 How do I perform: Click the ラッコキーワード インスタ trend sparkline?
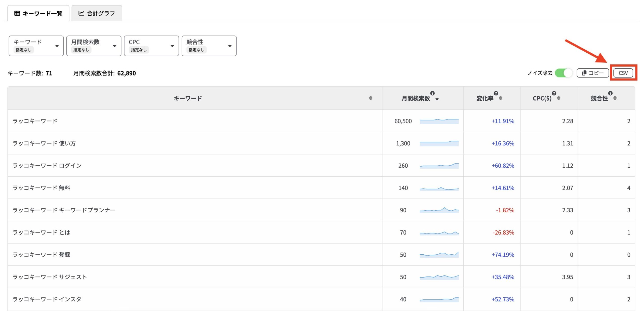tap(439, 299)
